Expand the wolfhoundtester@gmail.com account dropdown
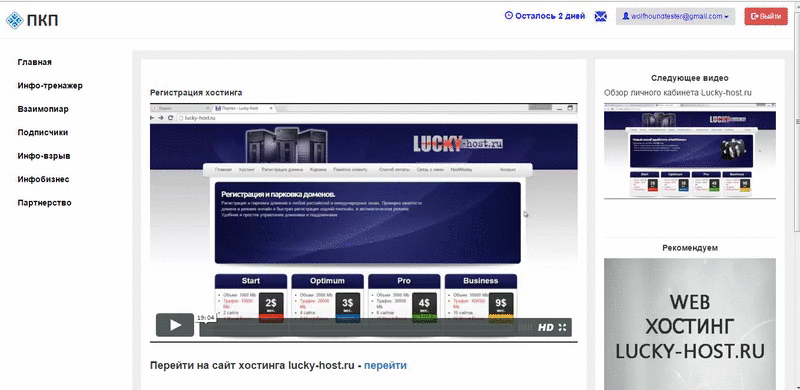Screen dimensions: 800x390 (675, 16)
